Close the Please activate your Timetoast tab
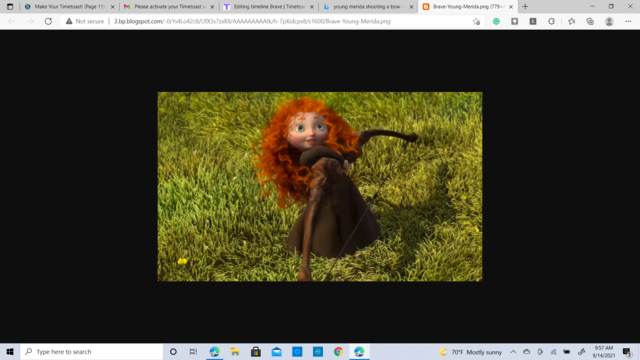Viewport: 640px width, 360px height. 212,7
